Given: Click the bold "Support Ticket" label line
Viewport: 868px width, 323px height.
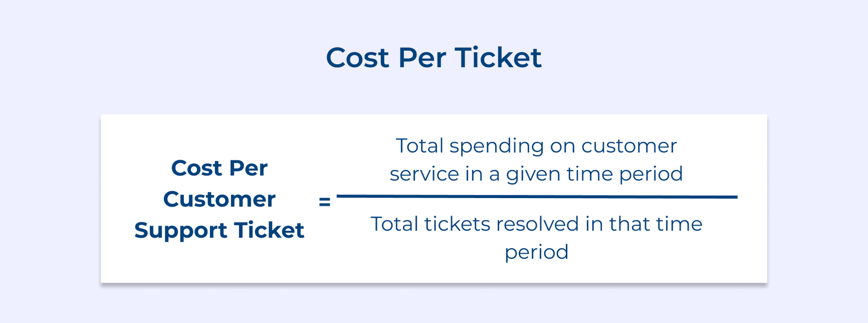Looking at the screenshot, I should click(219, 230).
